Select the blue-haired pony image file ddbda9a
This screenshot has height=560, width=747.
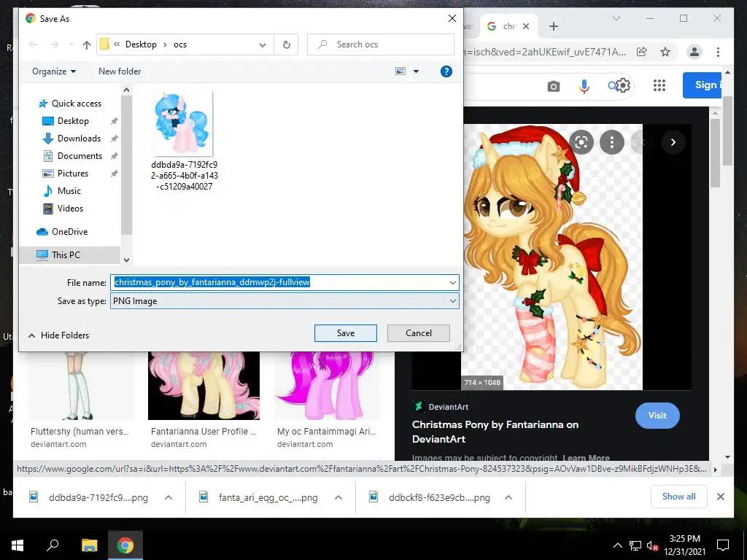(x=184, y=141)
